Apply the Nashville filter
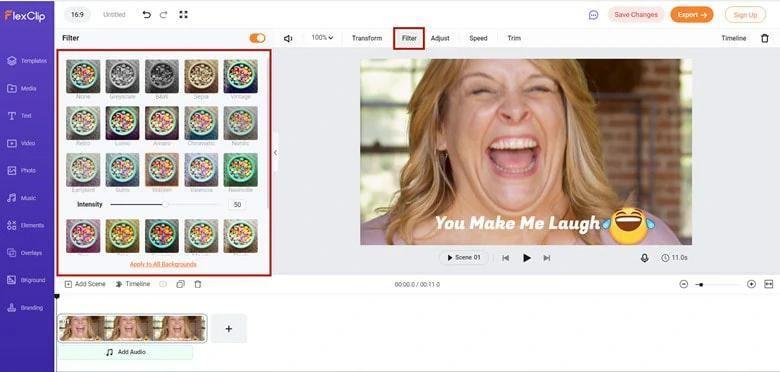The height and width of the screenshot is (372, 780). click(x=240, y=170)
